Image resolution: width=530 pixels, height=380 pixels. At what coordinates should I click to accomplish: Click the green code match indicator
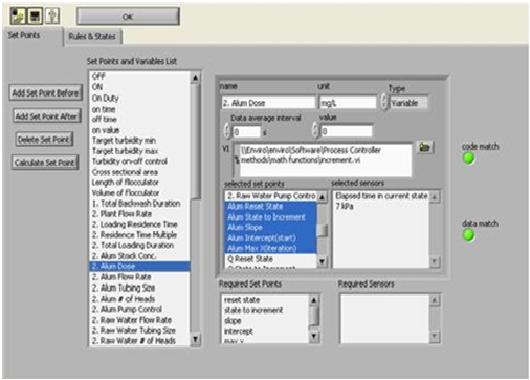click(468, 158)
